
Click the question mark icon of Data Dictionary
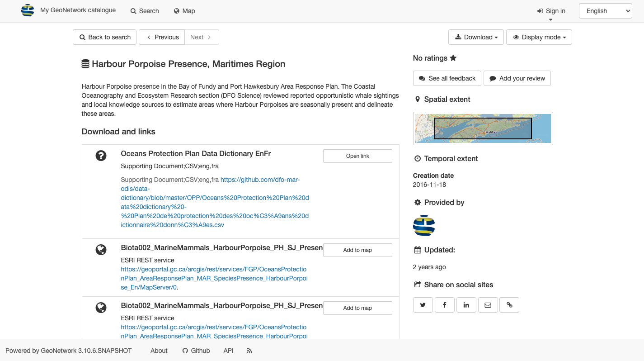point(101,156)
